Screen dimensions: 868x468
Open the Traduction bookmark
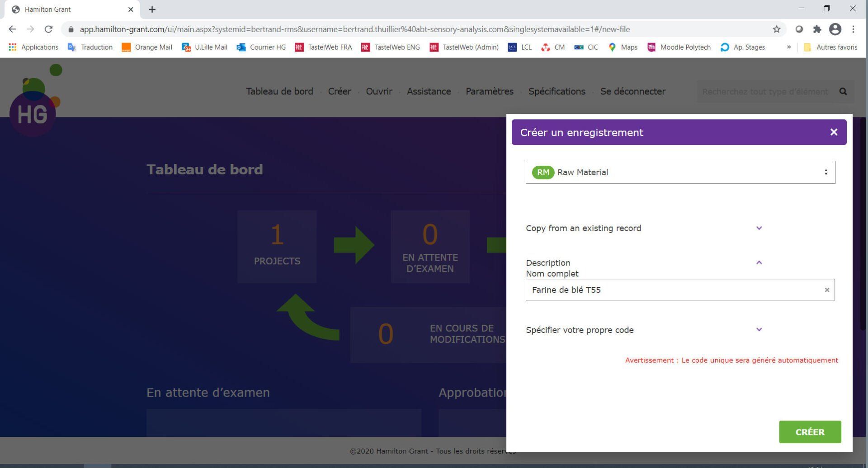point(96,47)
